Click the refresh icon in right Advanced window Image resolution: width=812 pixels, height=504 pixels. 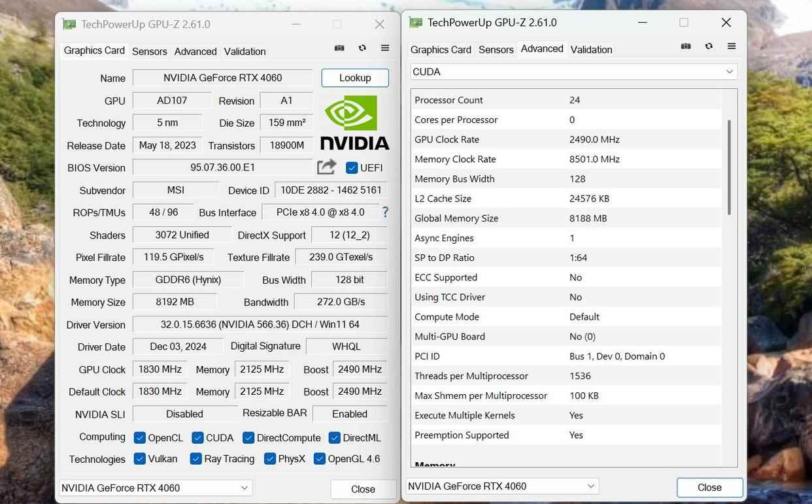coord(709,46)
